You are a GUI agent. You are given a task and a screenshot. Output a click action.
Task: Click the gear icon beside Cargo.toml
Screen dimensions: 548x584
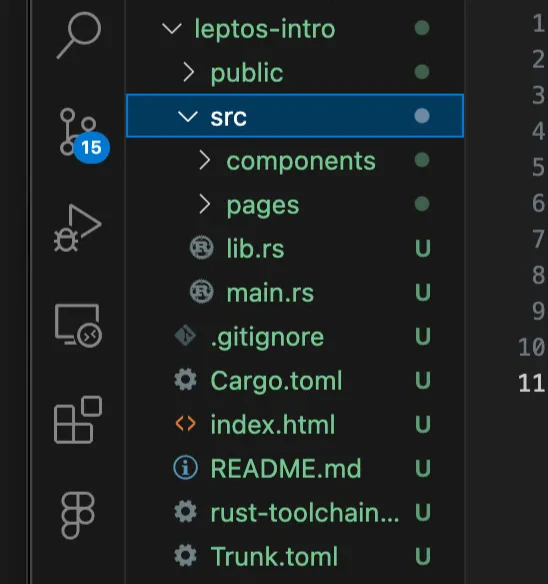point(186,380)
